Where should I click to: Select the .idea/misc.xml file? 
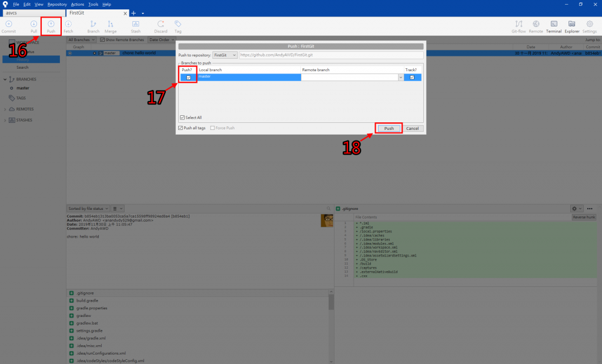pyautogui.click(x=89, y=346)
